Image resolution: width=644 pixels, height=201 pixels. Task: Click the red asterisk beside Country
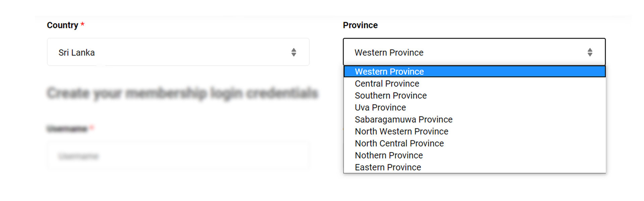pyautogui.click(x=83, y=24)
